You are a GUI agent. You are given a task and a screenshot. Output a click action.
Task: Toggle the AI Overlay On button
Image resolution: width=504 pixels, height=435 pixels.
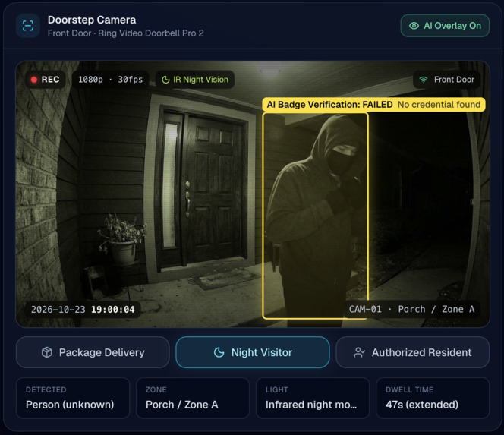445,26
